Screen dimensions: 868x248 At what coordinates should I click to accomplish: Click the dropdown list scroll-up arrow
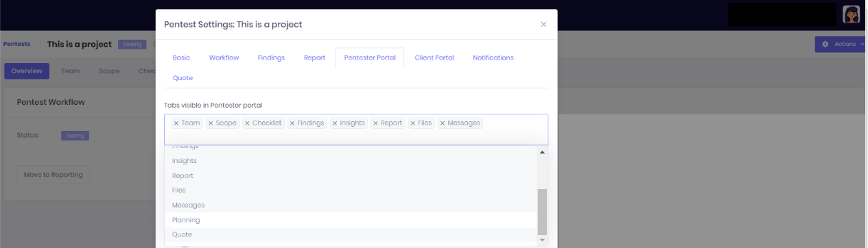pyautogui.click(x=542, y=151)
